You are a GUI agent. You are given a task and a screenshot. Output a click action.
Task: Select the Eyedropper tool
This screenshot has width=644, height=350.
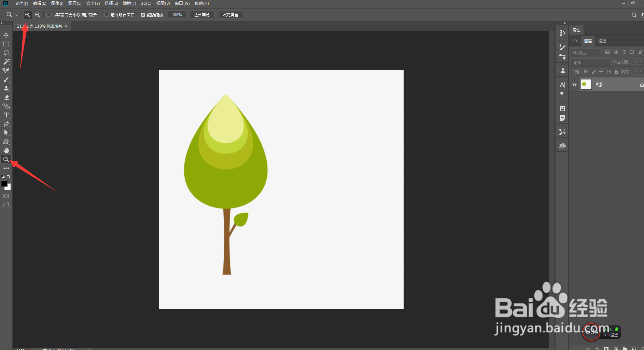coord(6,71)
